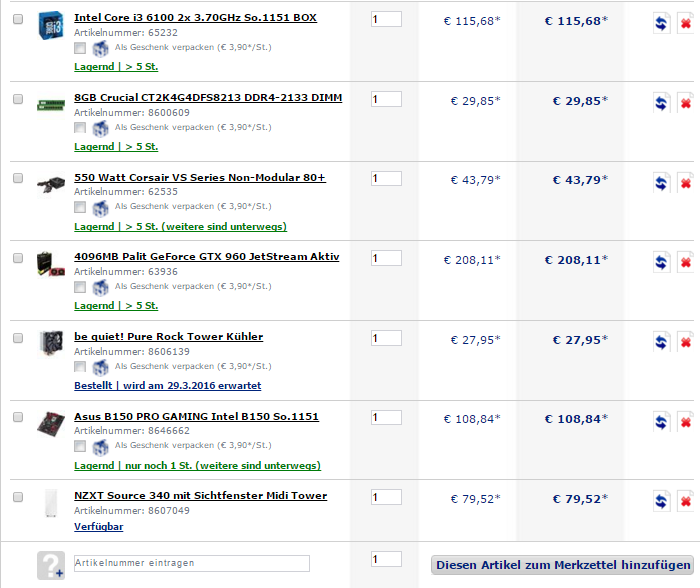Click 'Diesen Artikel zum Merkzettel hinzufügen' button
Screen dimensions: 700x588
[x=562, y=565]
